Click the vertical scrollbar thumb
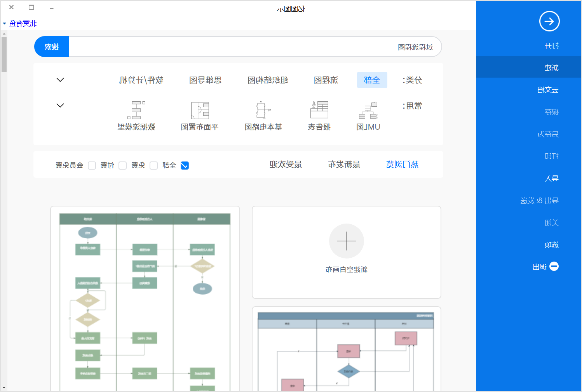This screenshot has height=392, width=582. (4, 54)
